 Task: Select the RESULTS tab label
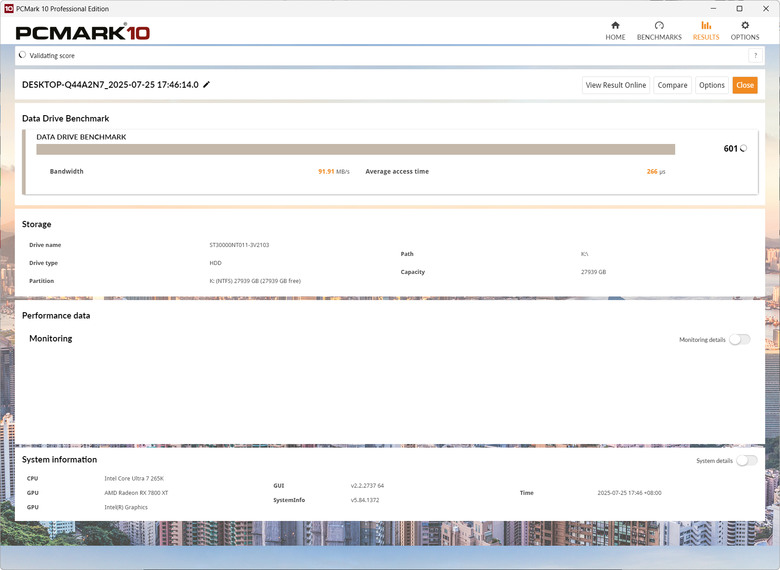point(706,37)
